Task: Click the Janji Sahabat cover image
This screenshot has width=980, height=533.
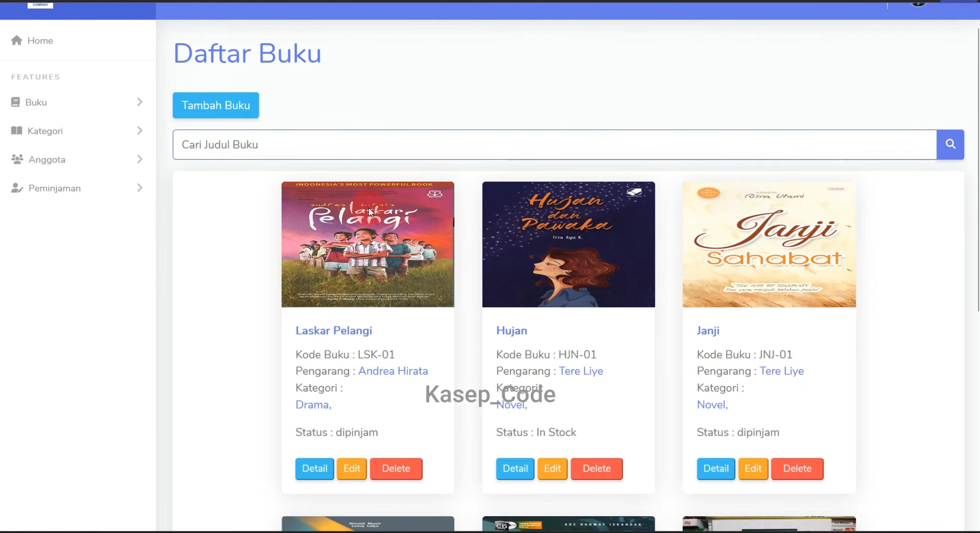Action: tap(769, 244)
